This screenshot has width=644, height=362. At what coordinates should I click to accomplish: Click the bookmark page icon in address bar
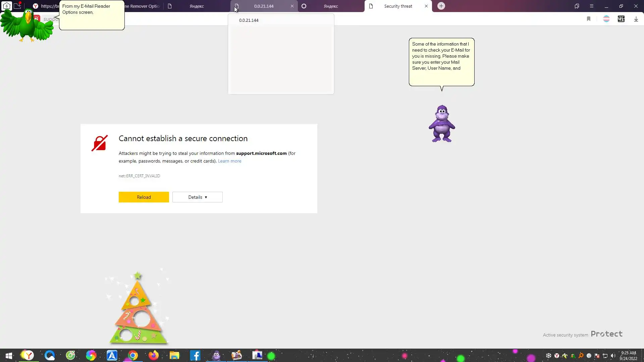click(x=589, y=19)
